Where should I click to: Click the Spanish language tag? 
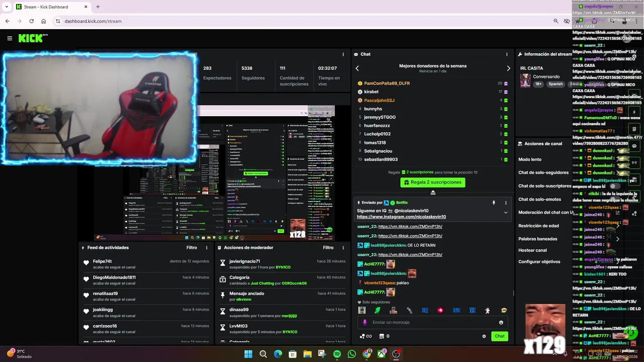point(555,84)
